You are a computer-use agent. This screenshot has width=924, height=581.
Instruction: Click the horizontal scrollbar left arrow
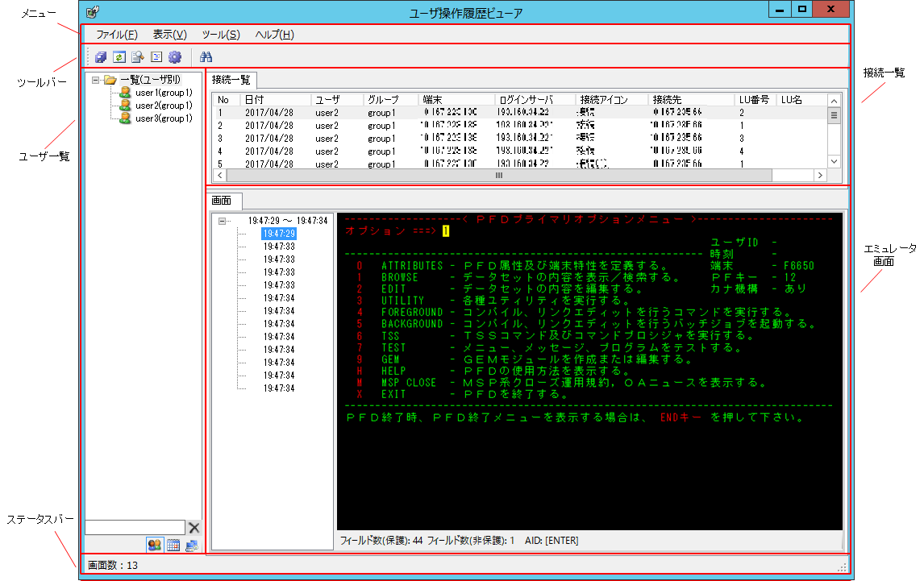[x=220, y=175]
